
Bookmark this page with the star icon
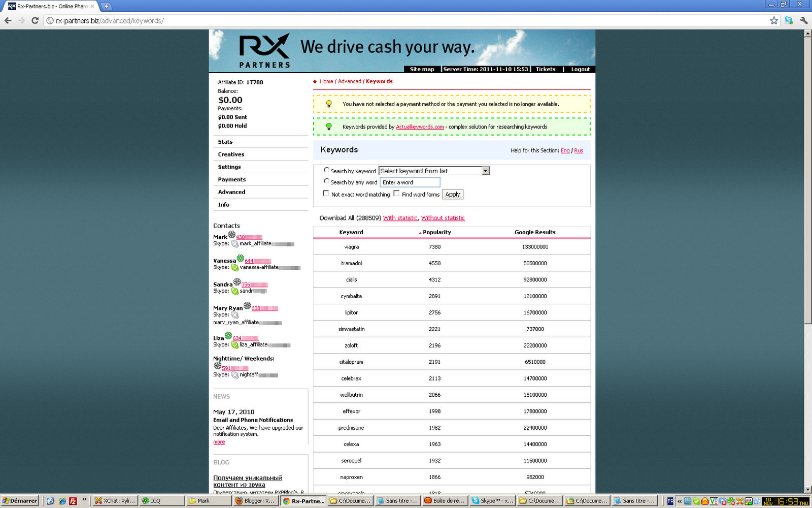click(x=774, y=20)
